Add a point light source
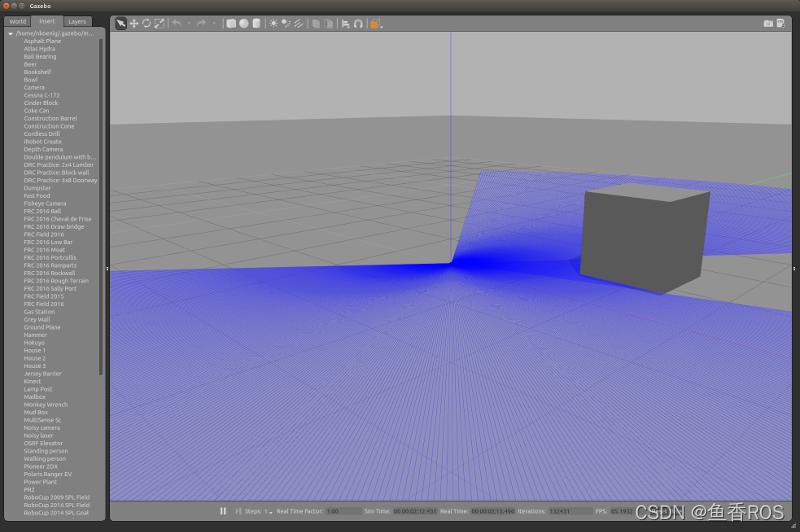This screenshot has width=800, height=532. coord(274,23)
